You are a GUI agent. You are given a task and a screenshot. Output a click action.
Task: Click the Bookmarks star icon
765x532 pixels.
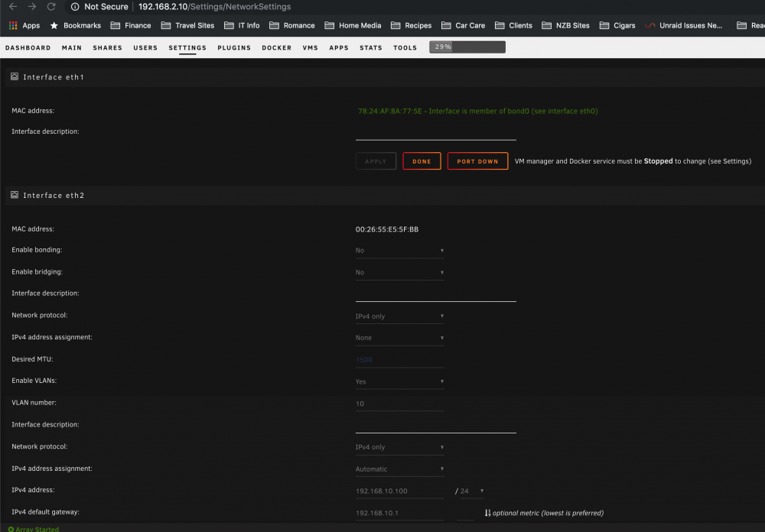click(54, 25)
